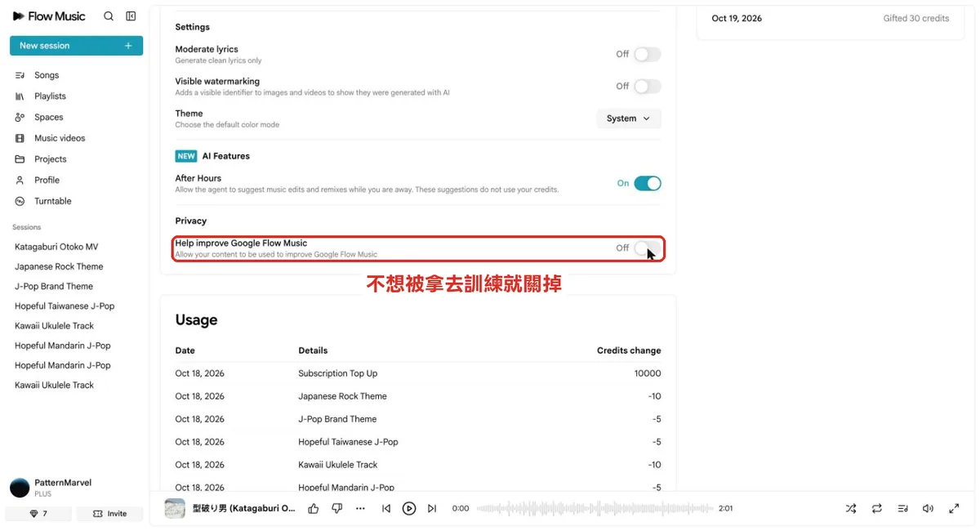Click Kawaii Ukulele Track usage detail

pyautogui.click(x=338, y=465)
